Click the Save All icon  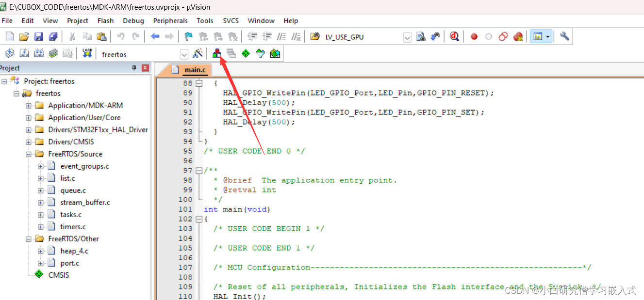tap(53, 36)
